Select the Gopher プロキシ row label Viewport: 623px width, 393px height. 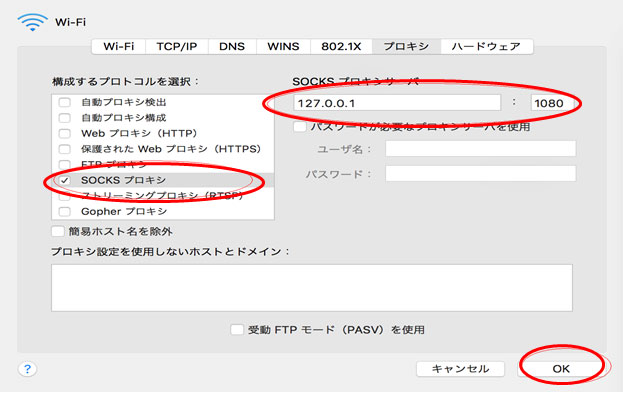pyautogui.click(x=124, y=211)
